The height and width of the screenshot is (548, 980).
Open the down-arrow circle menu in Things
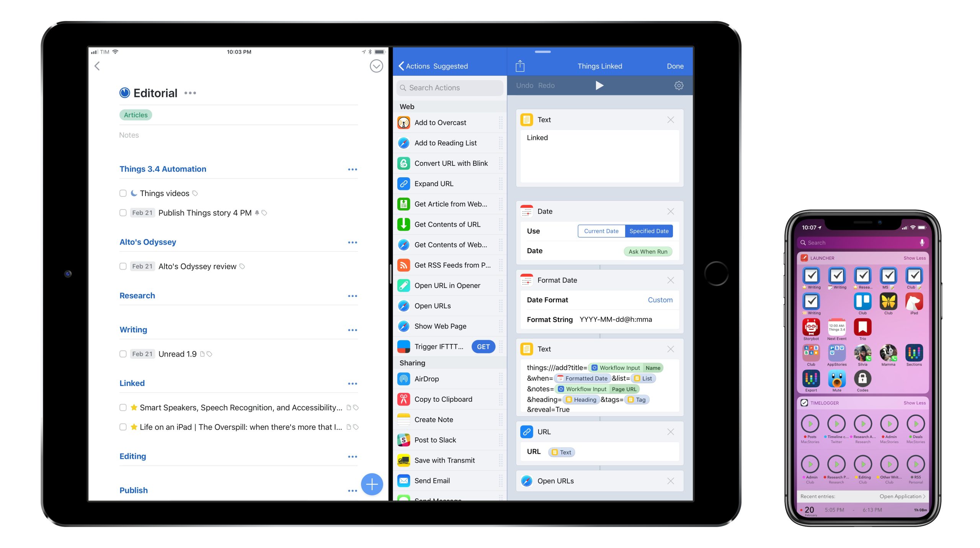pos(376,66)
